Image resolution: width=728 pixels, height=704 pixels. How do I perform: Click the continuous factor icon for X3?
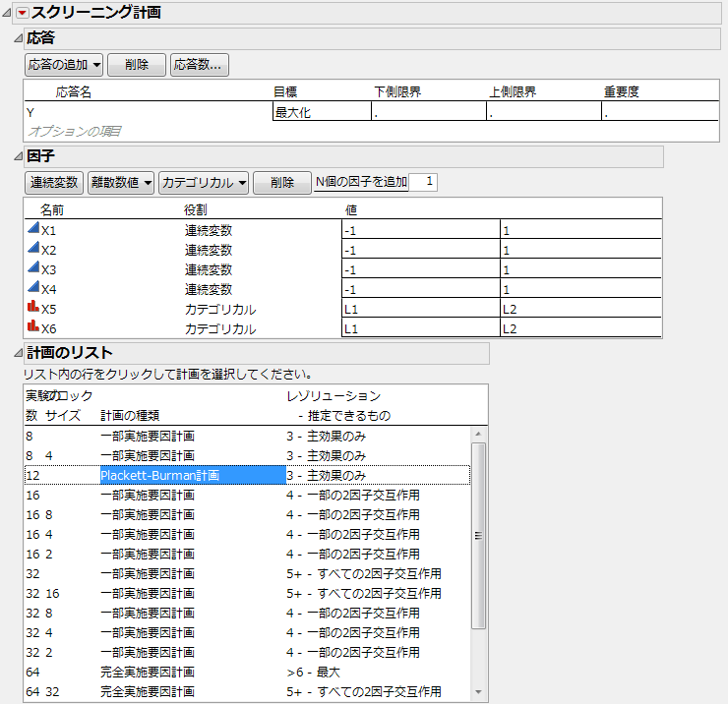point(32,269)
